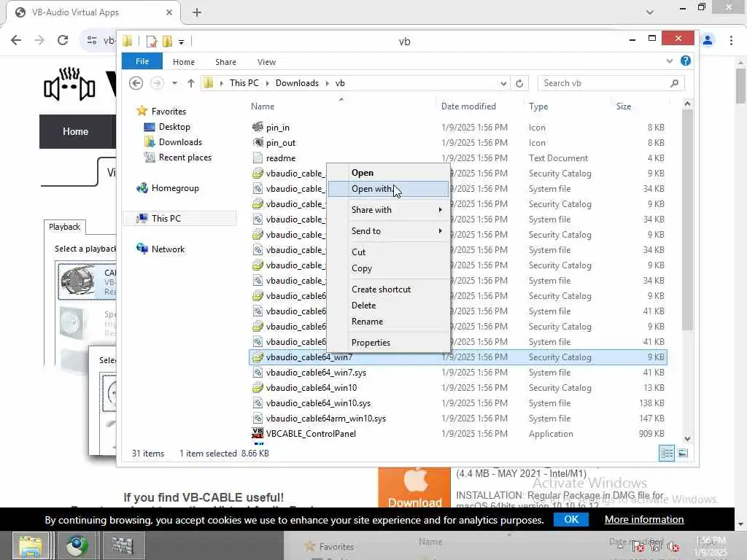Click Downloads in breadcrumb path
The image size is (747, 560).
click(297, 83)
